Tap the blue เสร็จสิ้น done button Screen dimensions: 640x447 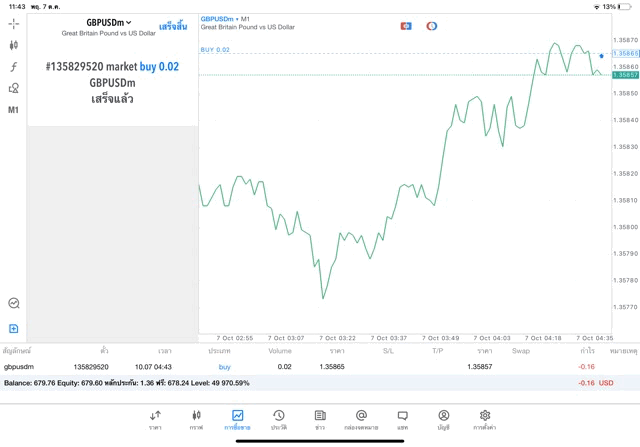(173, 27)
